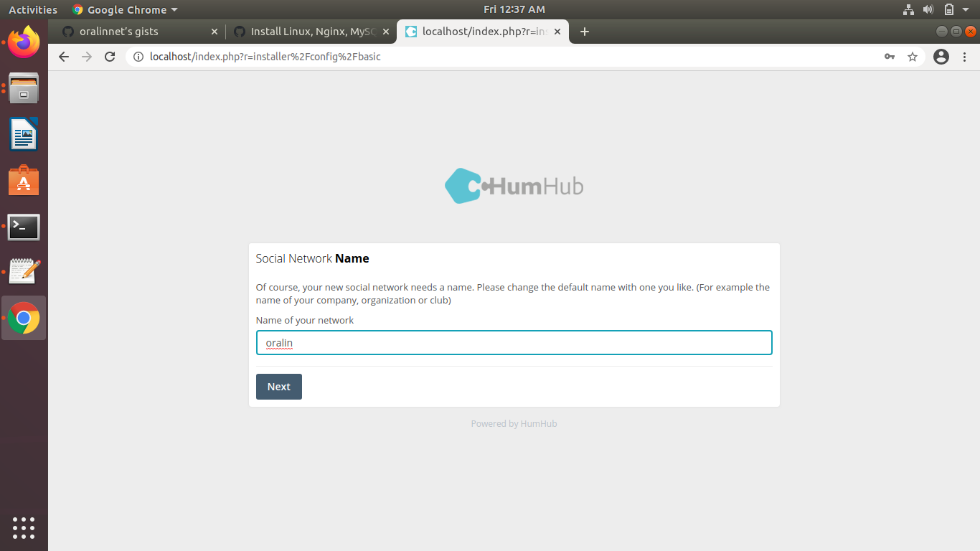Click the bookmark star icon
This screenshot has height=551, width=980.
(x=912, y=57)
